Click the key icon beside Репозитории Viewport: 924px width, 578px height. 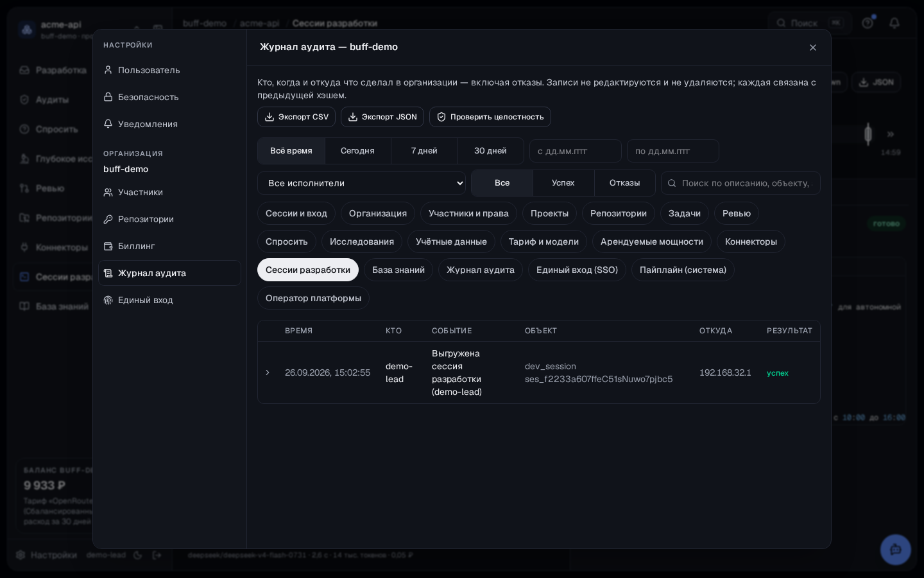pos(108,219)
